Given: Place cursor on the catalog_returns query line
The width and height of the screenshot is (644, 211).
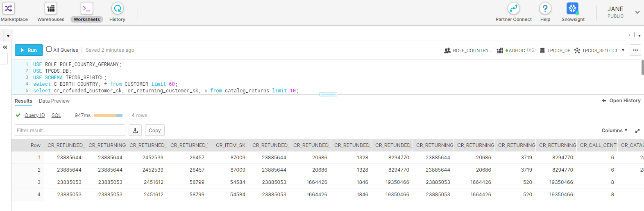Looking at the screenshot, I should [166, 91].
